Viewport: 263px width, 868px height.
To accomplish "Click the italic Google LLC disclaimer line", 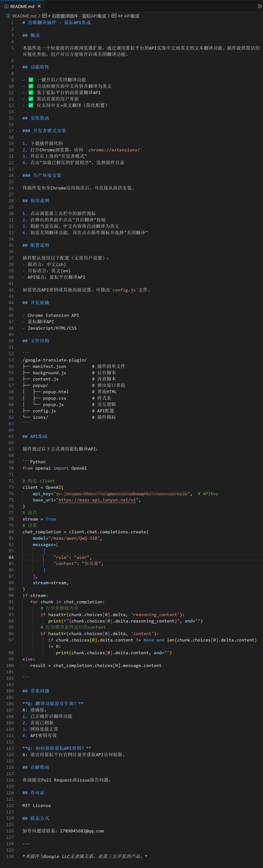I will (85, 856).
